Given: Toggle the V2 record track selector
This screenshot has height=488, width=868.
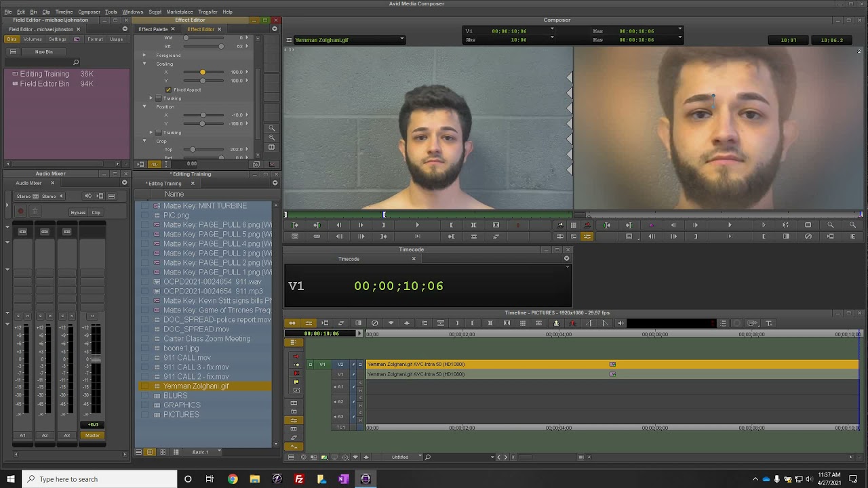Looking at the screenshot, I should [340, 365].
